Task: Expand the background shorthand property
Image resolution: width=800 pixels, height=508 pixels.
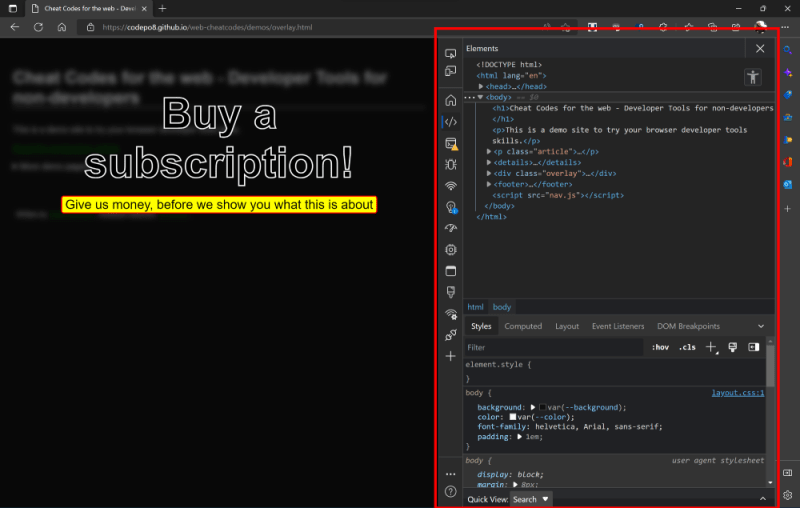Action: [x=533, y=407]
